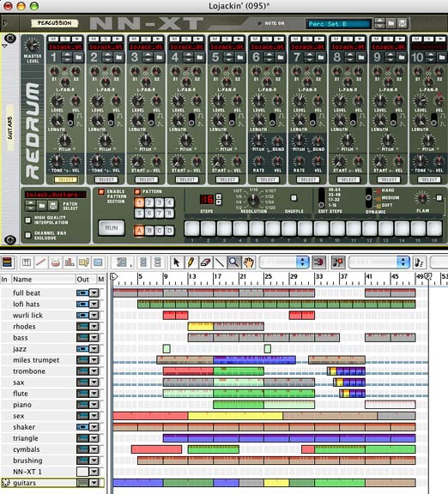Open output dropdown for full beat track
Screen dimensions: 448x494
point(94,293)
